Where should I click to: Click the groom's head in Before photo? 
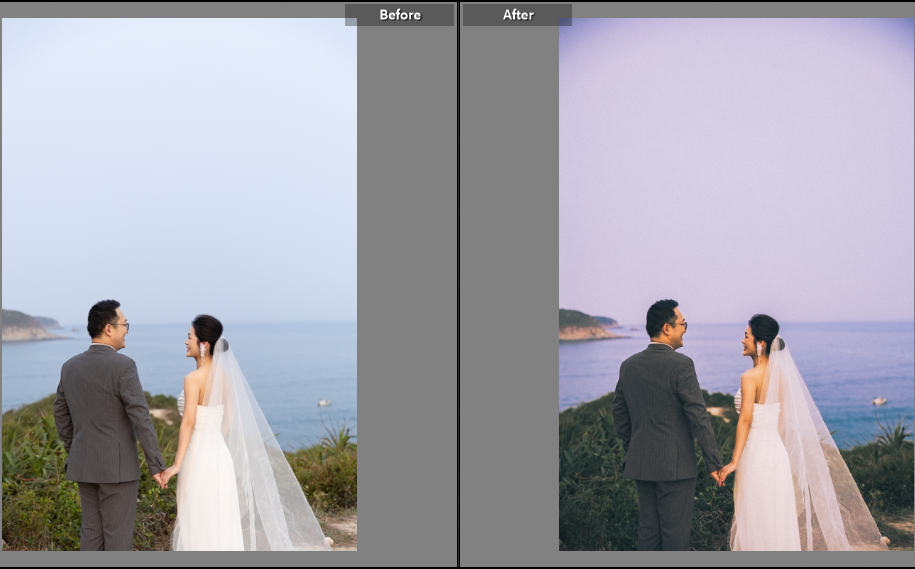click(105, 318)
